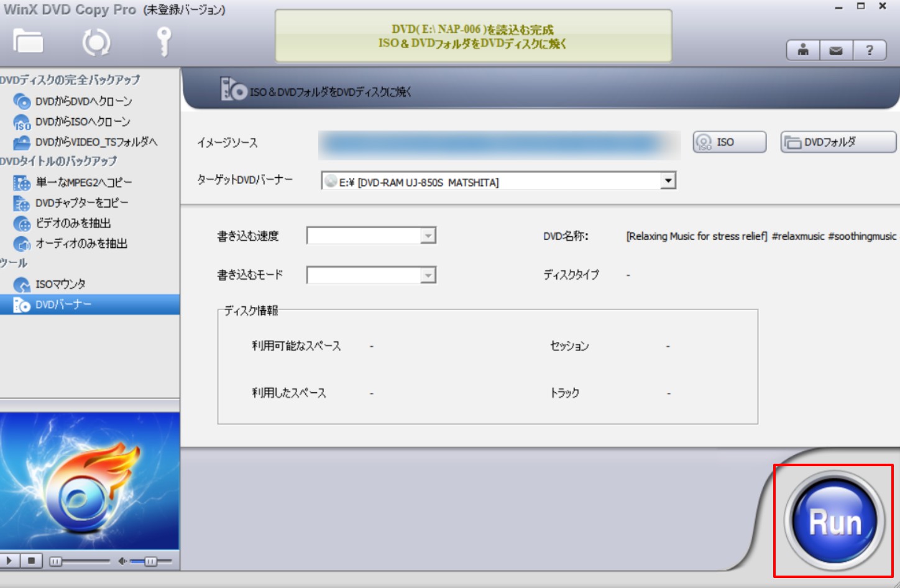Image resolution: width=900 pixels, height=588 pixels.
Task: Play the preview video
Action: coord(9,561)
